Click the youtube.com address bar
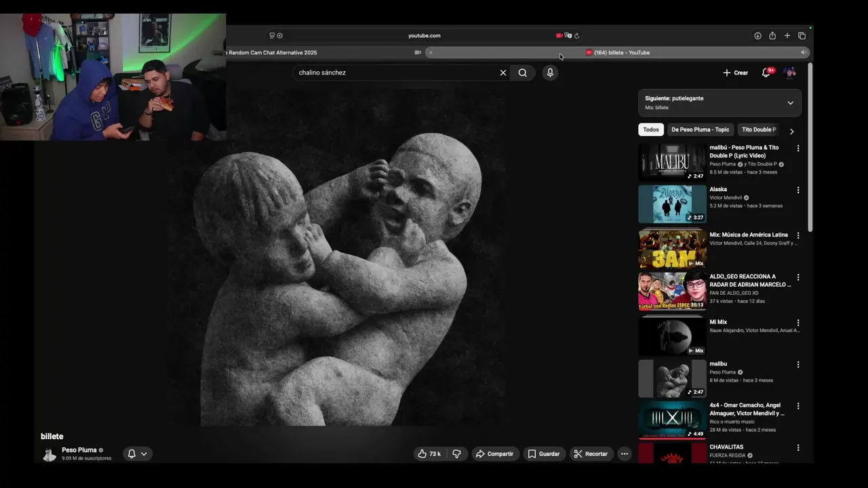Image resolution: width=868 pixels, height=488 pixels. 425,36
